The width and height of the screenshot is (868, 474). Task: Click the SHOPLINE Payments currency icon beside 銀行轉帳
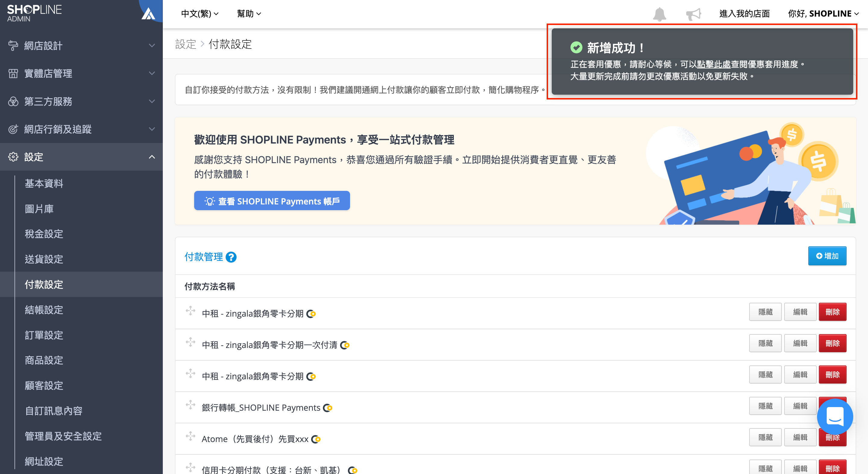(327, 408)
